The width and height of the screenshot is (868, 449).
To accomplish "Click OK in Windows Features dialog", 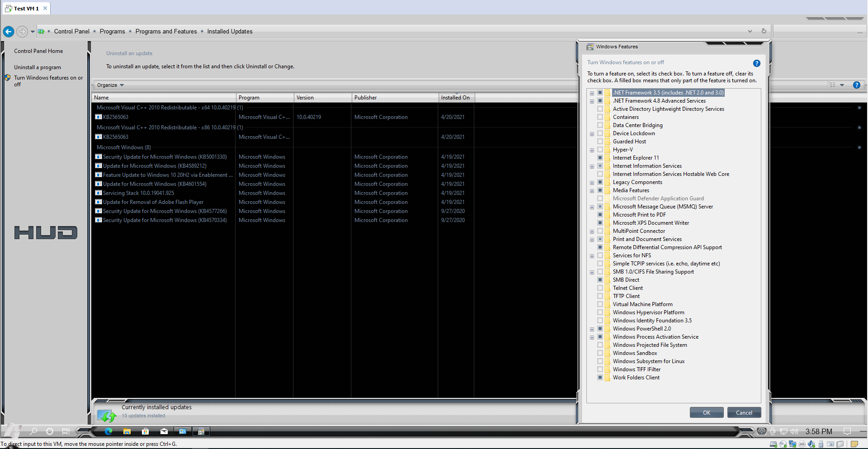I will 707,412.
